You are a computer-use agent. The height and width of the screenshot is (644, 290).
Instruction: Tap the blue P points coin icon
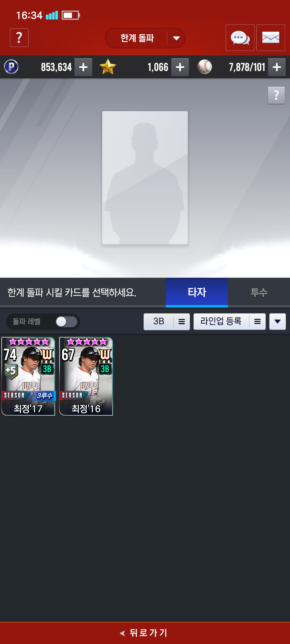11,67
